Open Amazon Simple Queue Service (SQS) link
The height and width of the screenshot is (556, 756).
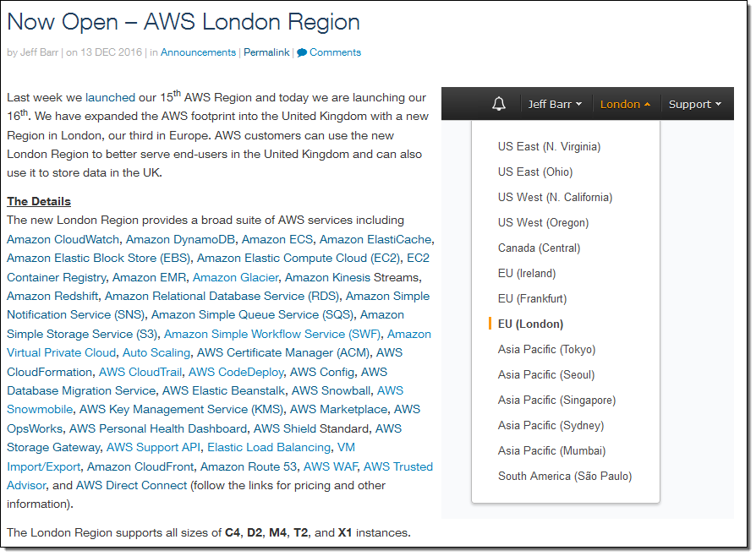253,314
